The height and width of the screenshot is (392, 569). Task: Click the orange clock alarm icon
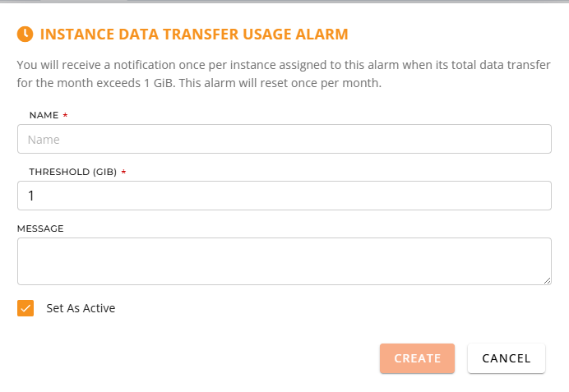[x=25, y=34]
